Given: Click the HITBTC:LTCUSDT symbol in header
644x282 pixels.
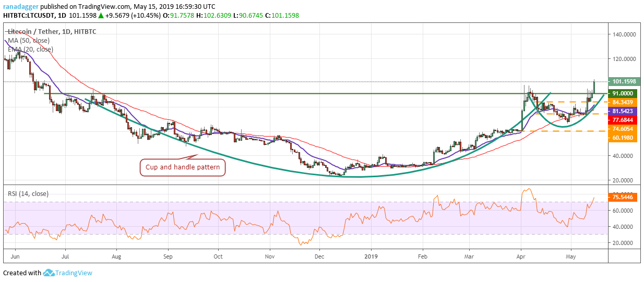Looking at the screenshot, I should (x=29, y=16).
